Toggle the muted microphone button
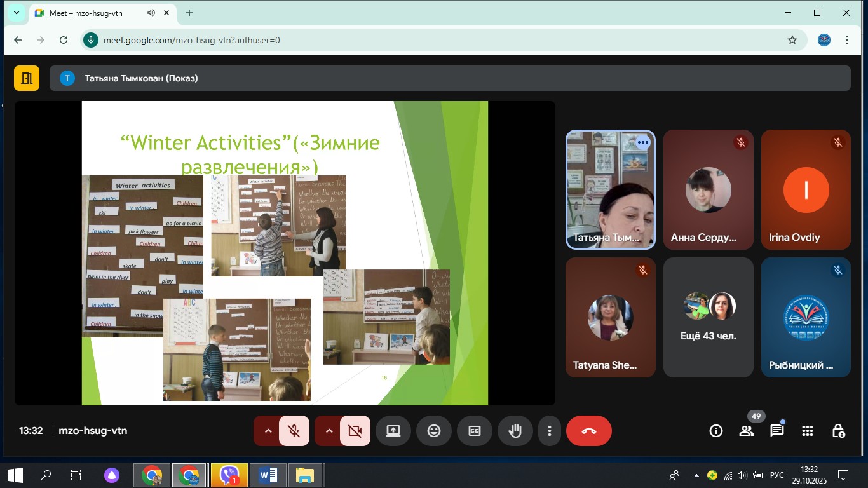Viewport: 868px width, 488px height. click(294, 431)
